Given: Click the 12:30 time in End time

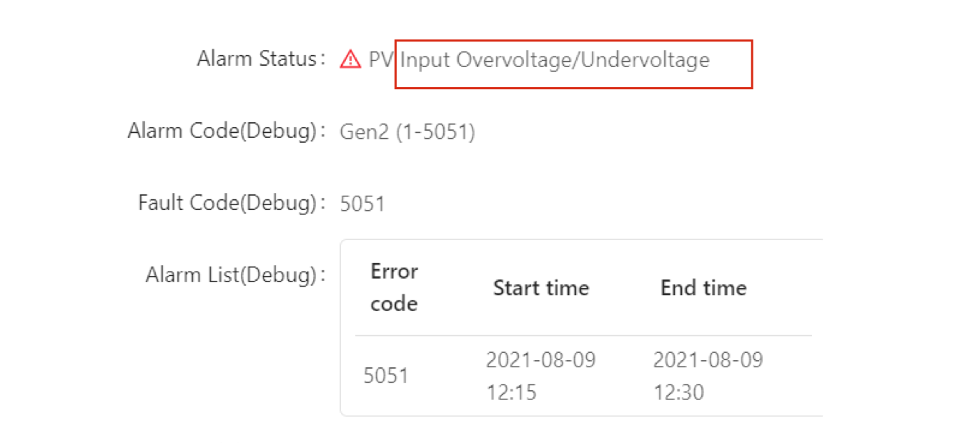Looking at the screenshot, I should point(678,392).
